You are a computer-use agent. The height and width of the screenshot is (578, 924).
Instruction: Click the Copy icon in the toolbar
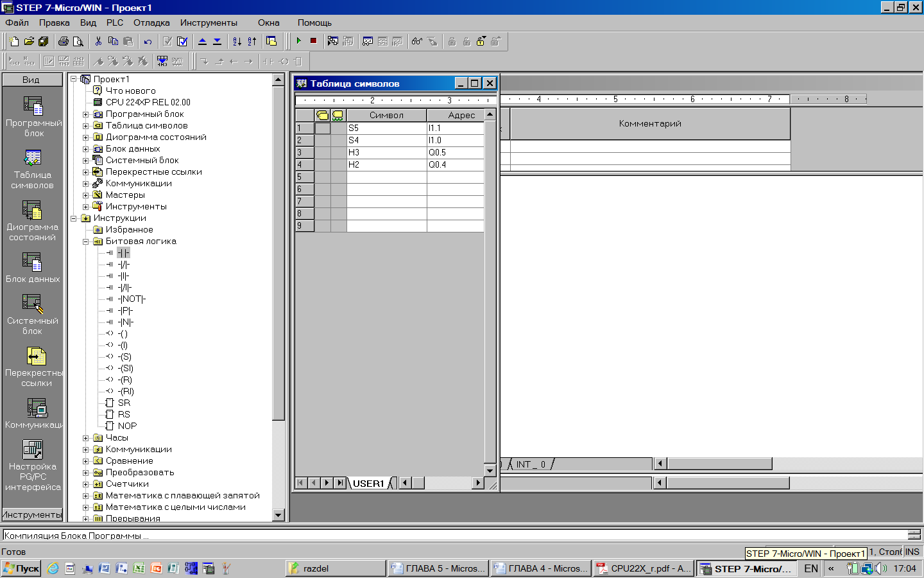[x=113, y=41]
